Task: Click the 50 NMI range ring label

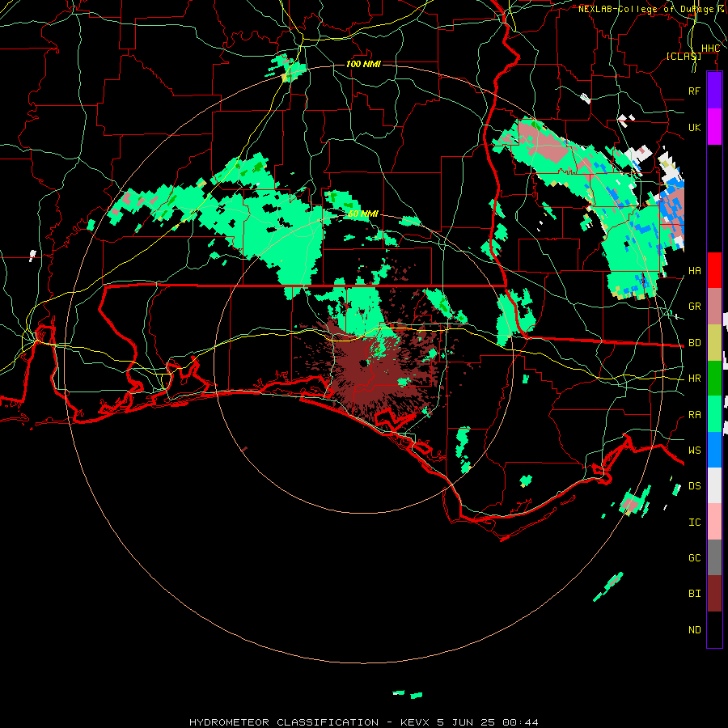Action: click(363, 214)
